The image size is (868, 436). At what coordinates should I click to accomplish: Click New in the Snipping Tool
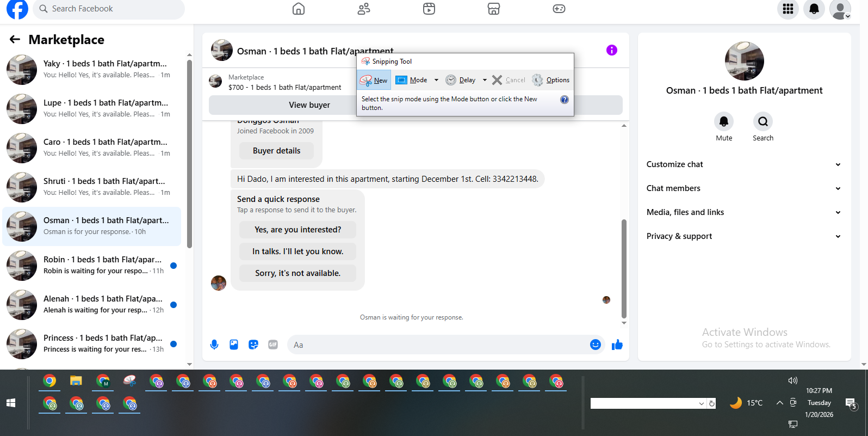374,80
